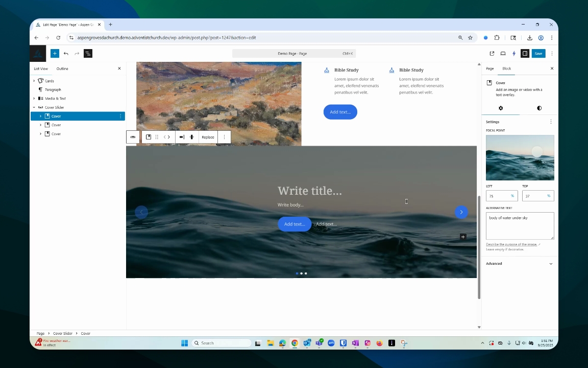Click the Save button
Screen dimensions: 588x368
(538, 53)
